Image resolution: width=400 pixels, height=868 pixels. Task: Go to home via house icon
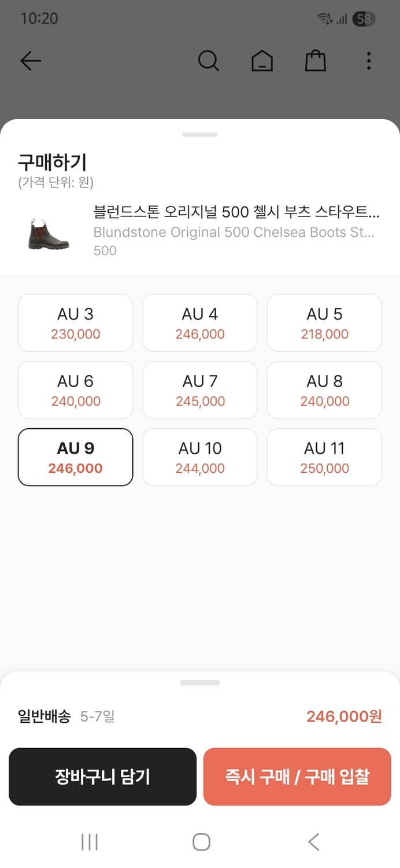pyautogui.click(x=262, y=61)
